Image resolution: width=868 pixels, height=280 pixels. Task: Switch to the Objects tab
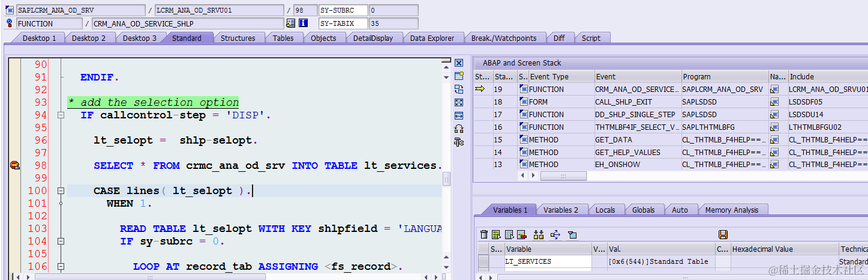[x=323, y=38]
